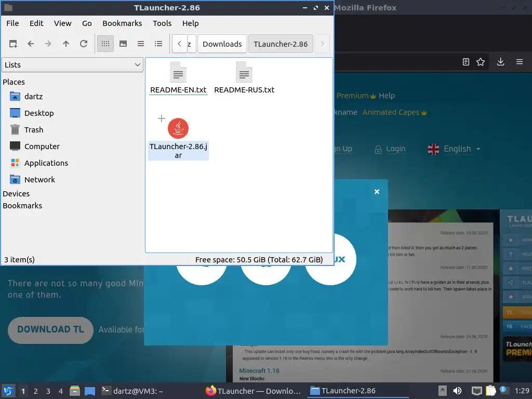Go back to previous folder
Viewport: 532px width, 399px height.
click(31, 44)
